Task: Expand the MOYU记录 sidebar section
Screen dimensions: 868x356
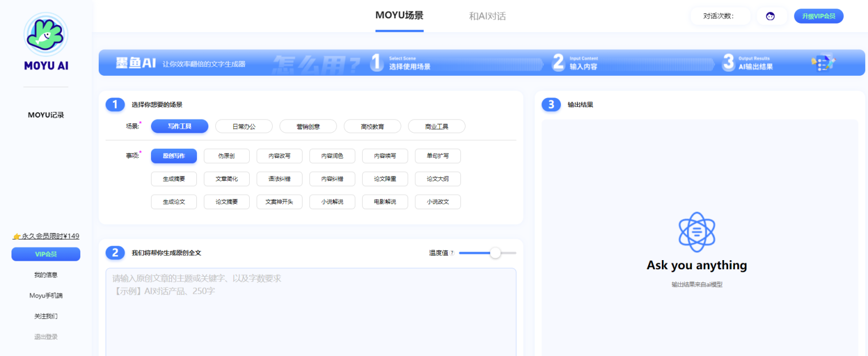Action: (x=45, y=114)
